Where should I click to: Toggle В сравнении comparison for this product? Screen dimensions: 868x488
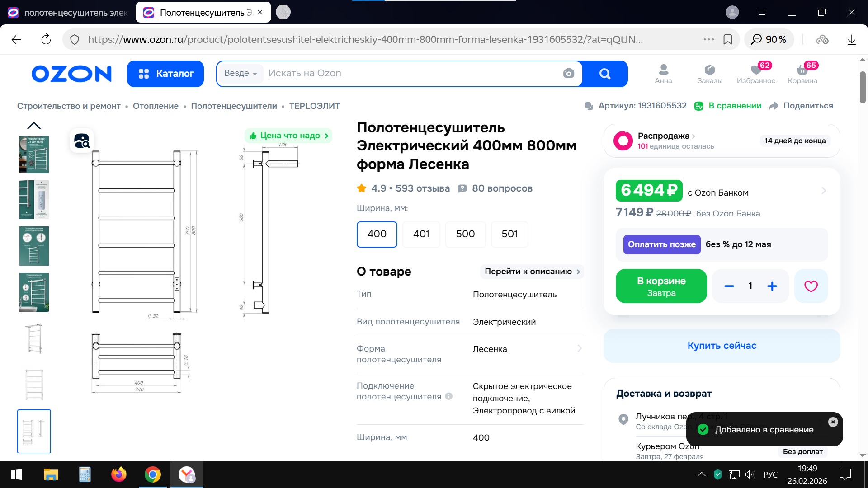click(728, 106)
